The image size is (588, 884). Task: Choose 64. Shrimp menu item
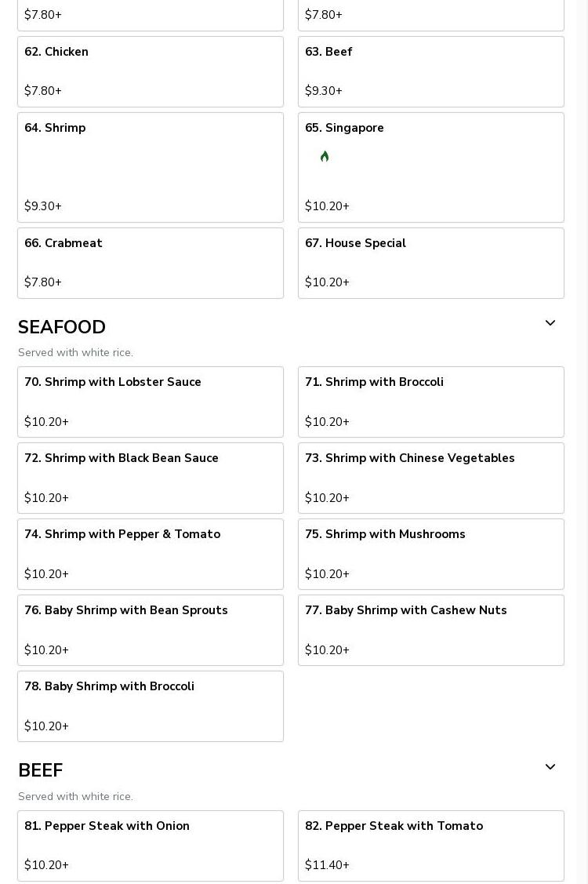[151, 167]
